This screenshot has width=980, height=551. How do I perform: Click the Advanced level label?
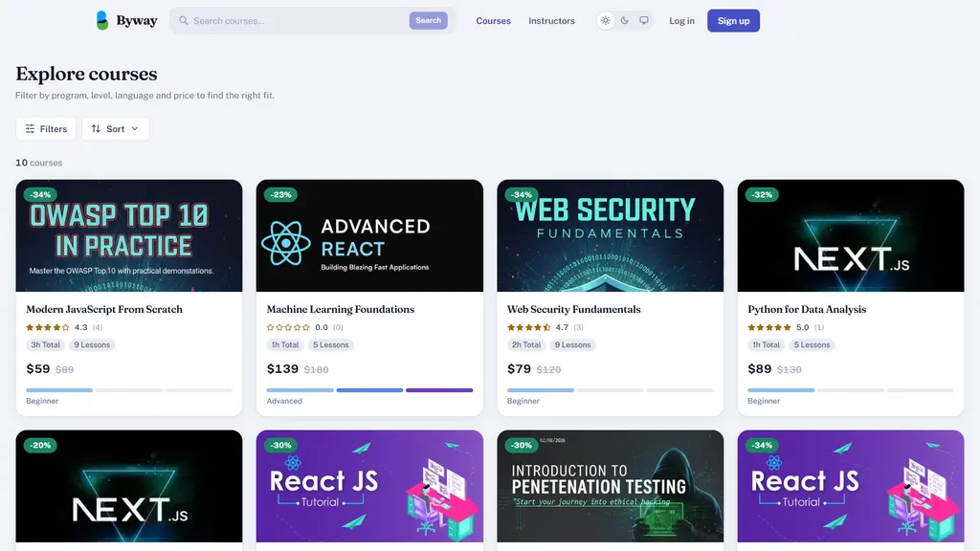[284, 401]
